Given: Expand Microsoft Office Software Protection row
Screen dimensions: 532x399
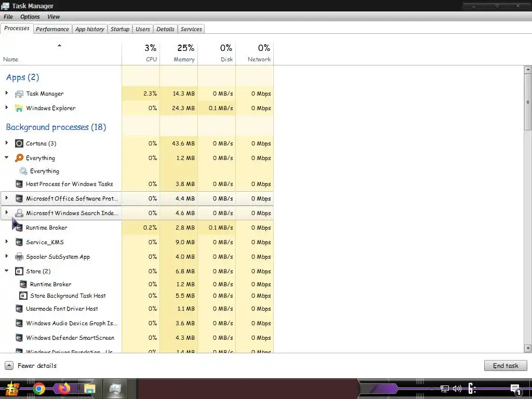Looking at the screenshot, I should click(x=6, y=198).
